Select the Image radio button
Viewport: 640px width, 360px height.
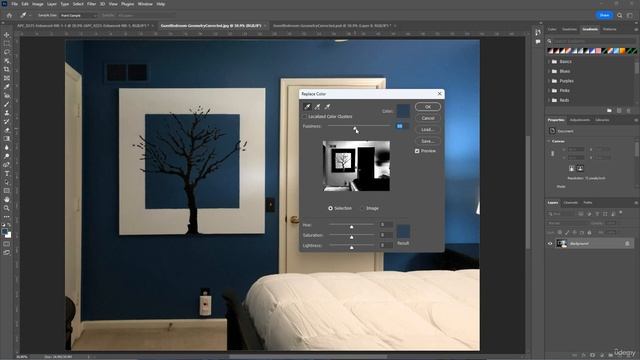click(362, 208)
